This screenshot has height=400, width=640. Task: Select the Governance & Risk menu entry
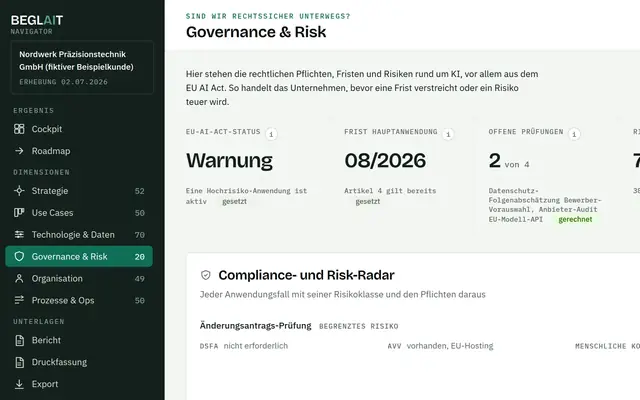pyautogui.click(x=79, y=256)
